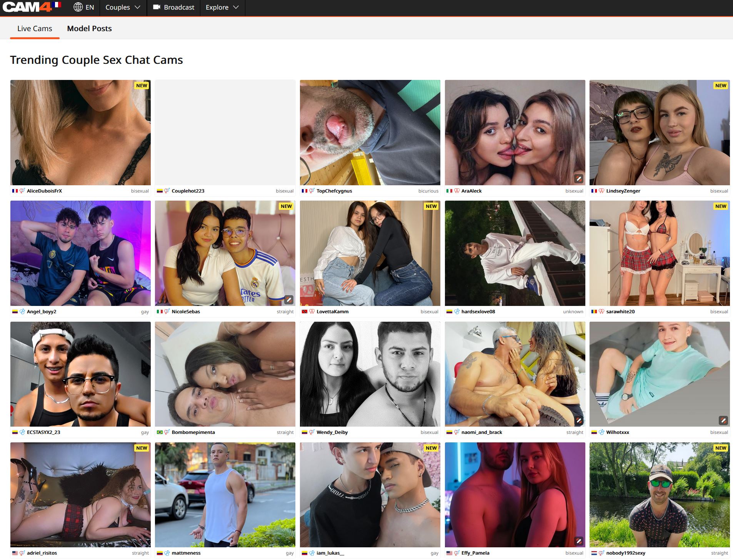Click the unknown label for hardsexlove08
Screen dimensions: 733x560
click(573, 312)
